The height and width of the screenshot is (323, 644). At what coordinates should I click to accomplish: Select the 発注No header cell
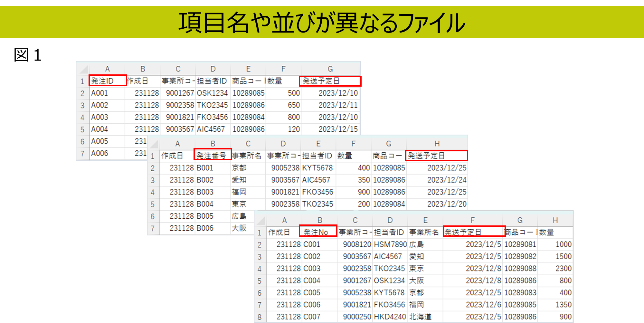point(317,232)
